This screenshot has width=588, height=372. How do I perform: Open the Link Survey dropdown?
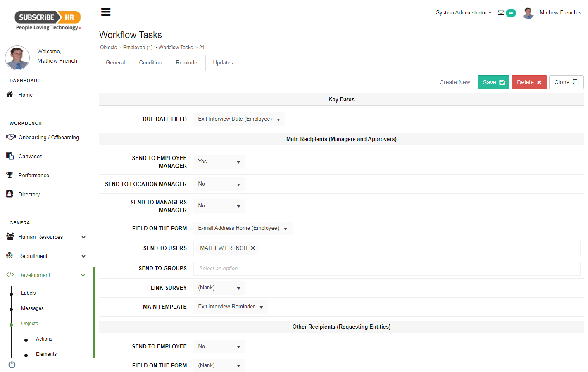click(x=219, y=288)
